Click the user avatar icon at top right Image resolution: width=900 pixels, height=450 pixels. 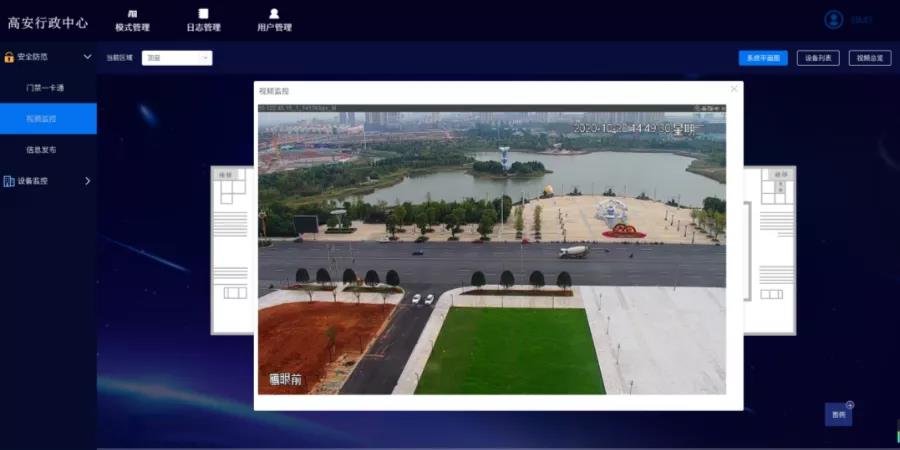coord(833,20)
